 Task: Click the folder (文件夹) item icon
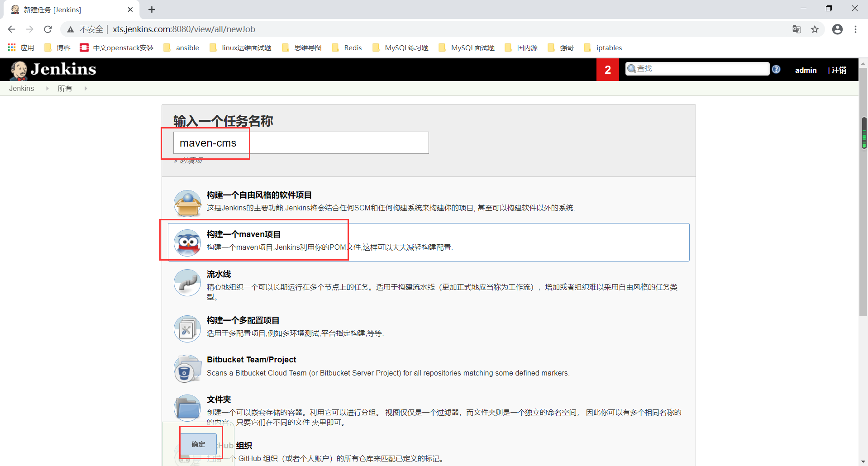(187, 408)
